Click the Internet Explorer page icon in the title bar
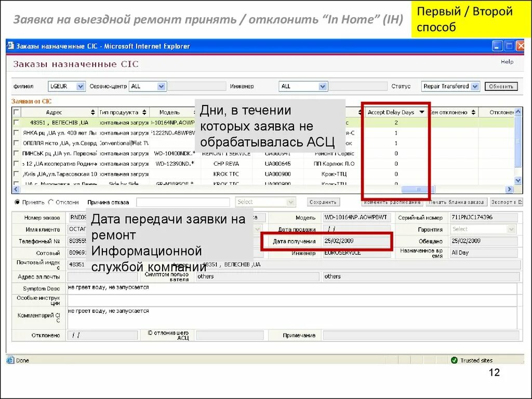This screenshot has width=532, height=399. (10, 46)
